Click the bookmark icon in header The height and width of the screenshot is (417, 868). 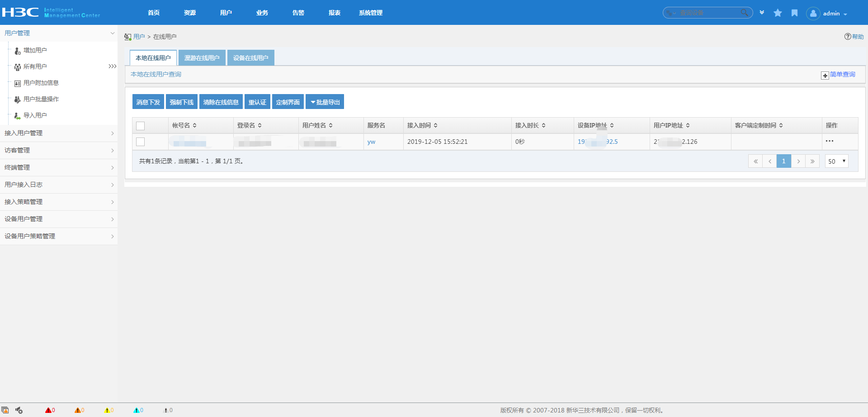click(794, 13)
